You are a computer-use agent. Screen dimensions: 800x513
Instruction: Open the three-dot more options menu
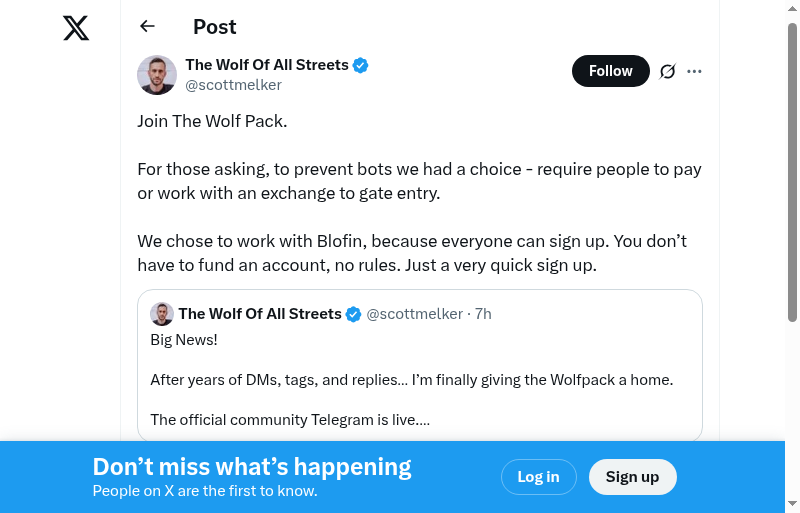coord(695,71)
